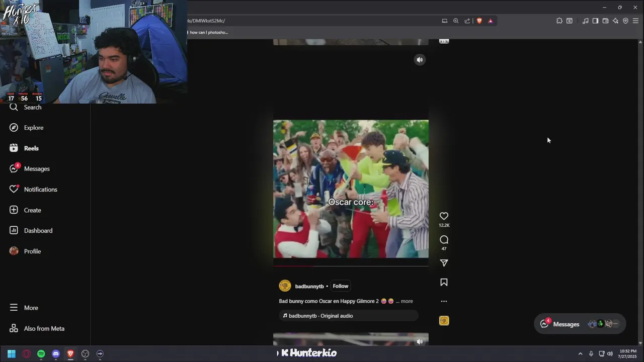Open Opera GX from the taskbar

26,354
